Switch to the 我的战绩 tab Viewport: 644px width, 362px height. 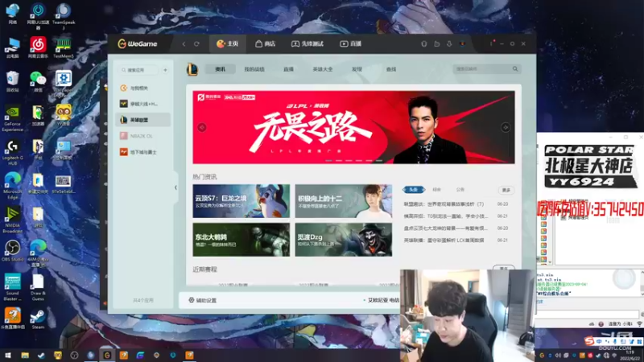pos(254,69)
